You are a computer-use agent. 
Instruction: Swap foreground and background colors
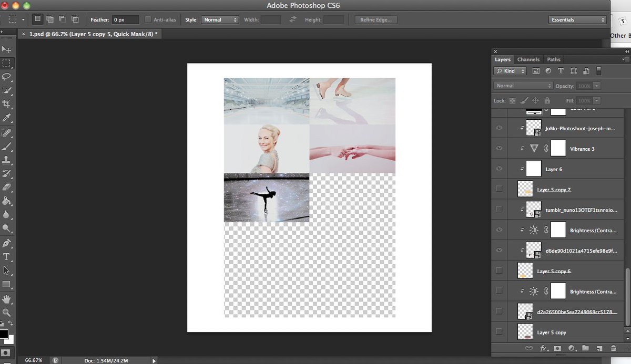[x=11, y=324]
